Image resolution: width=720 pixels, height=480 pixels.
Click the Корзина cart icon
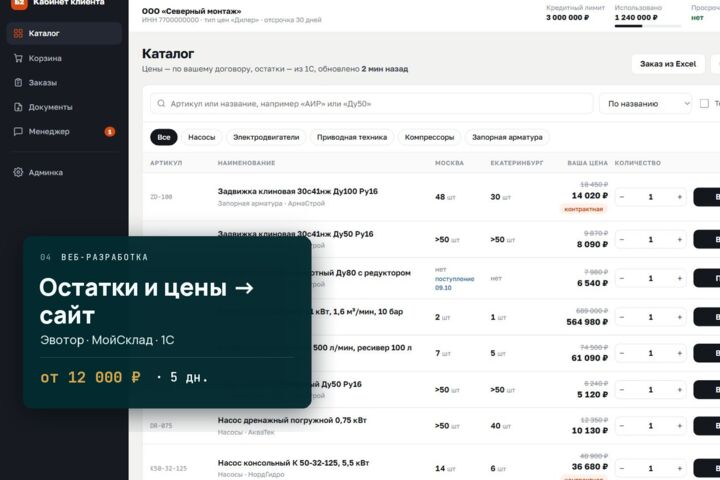click(18, 58)
